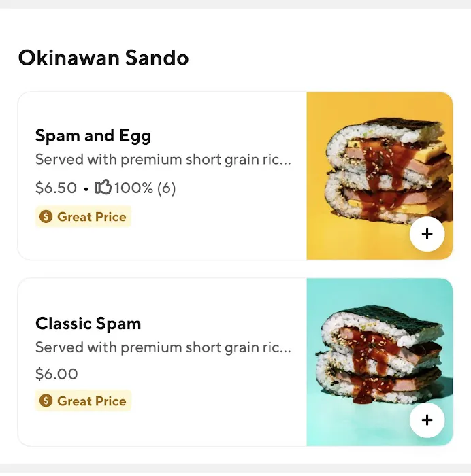
Task: Open the Spam and Egg item title
Action: (x=93, y=135)
